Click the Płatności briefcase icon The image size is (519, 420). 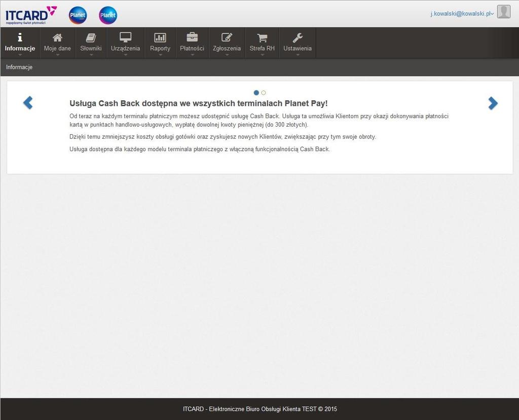click(192, 37)
